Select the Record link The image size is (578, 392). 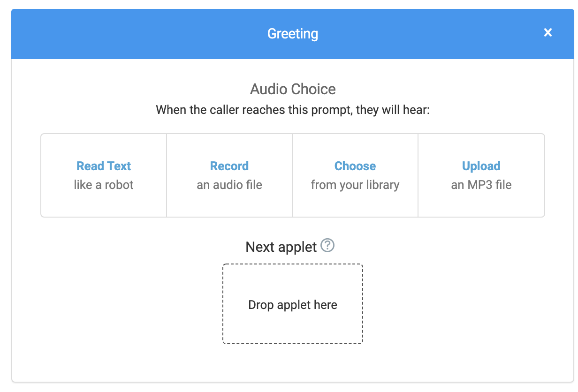click(x=229, y=166)
